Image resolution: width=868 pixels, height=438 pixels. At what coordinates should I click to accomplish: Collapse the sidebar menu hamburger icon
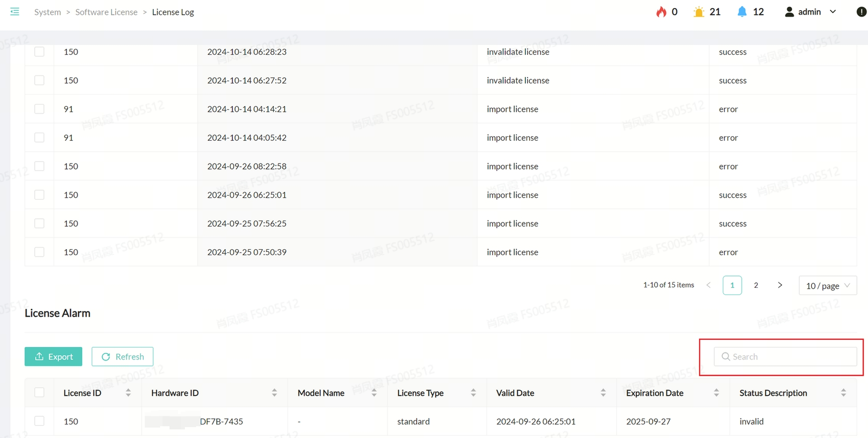pos(14,12)
